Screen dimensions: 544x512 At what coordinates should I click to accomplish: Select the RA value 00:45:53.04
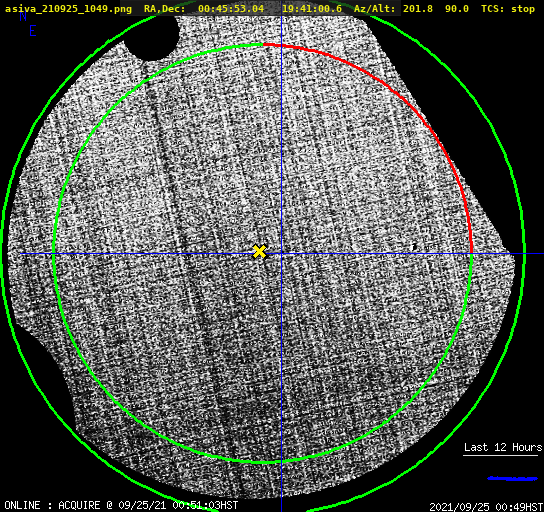231,9
